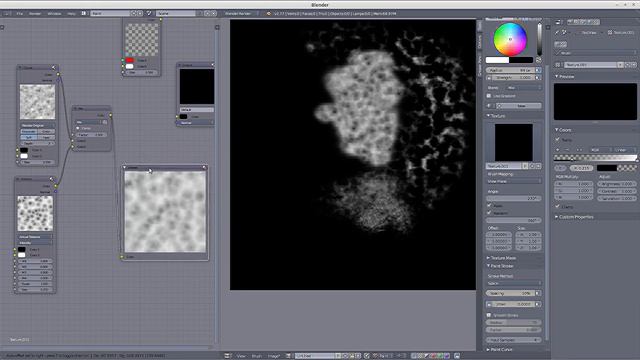Open the image editor View menu
Viewport: 640px width, 360px height.
pos(241,356)
